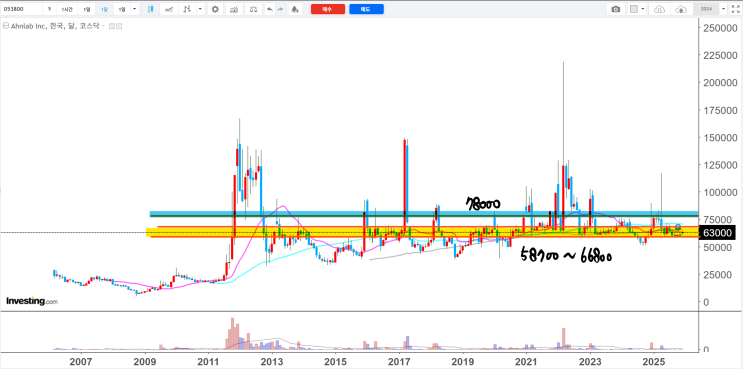
Task: Open the layout dropdown arrow
Action: (643, 9)
